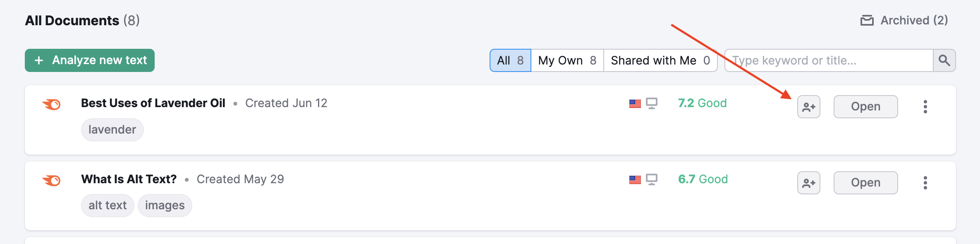Image resolution: width=980 pixels, height=244 pixels.
Task: Switch to the Shared with Me tab
Action: 660,60
